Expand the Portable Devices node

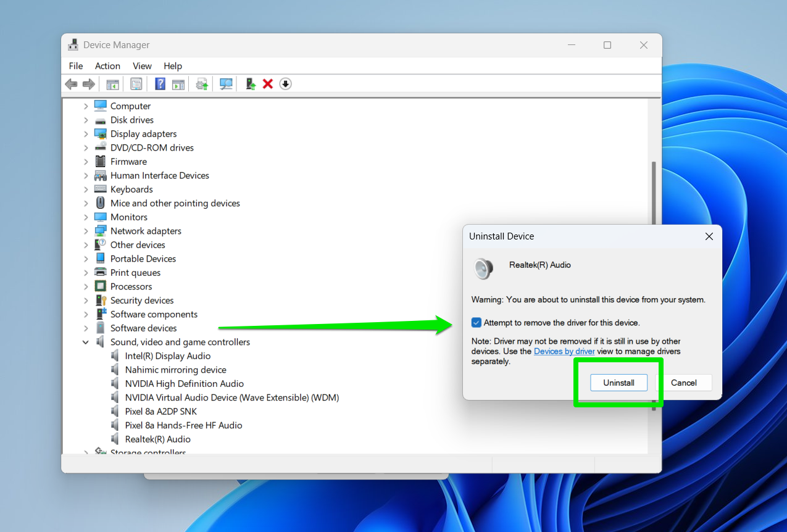(86, 259)
